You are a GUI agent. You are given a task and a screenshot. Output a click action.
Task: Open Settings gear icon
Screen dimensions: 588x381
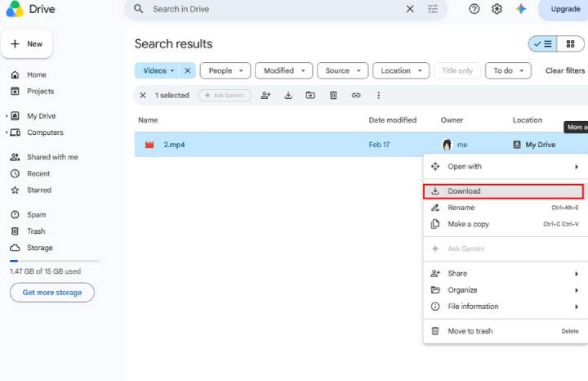pyautogui.click(x=497, y=9)
